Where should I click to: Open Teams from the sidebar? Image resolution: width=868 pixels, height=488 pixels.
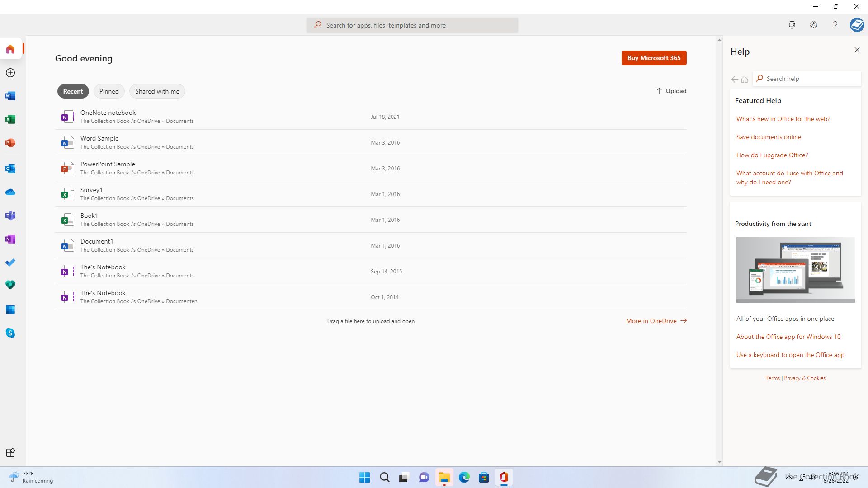[10, 216]
